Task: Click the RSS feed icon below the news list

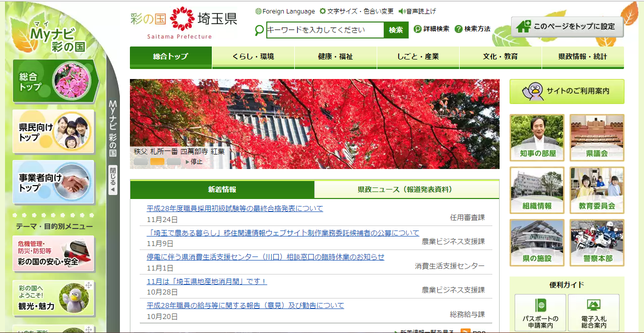Action: tap(465, 331)
